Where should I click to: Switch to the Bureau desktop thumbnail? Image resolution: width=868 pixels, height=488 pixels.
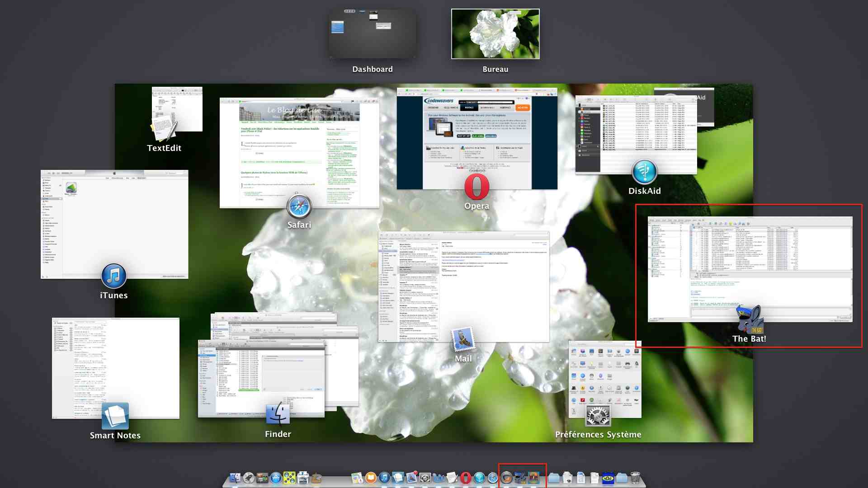click(x=495, y=34)
